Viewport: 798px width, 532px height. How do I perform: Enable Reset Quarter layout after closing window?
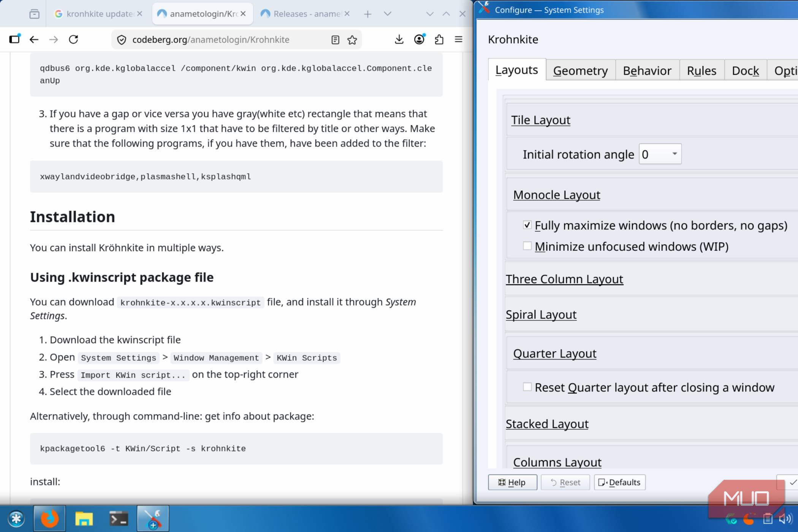(527, 387)
